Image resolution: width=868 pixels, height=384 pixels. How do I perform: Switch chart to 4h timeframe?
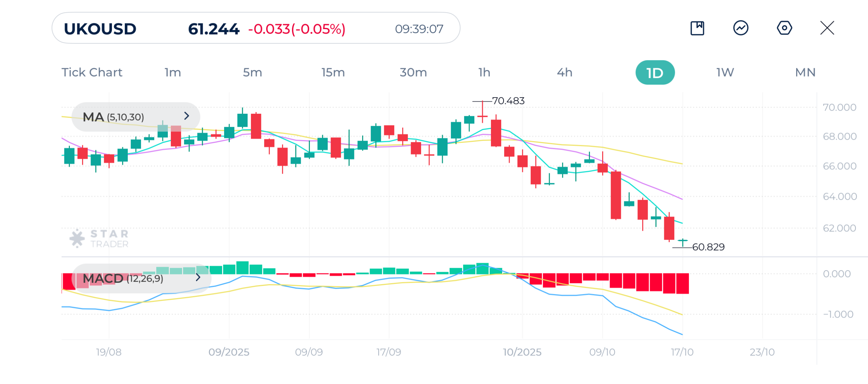564,72
